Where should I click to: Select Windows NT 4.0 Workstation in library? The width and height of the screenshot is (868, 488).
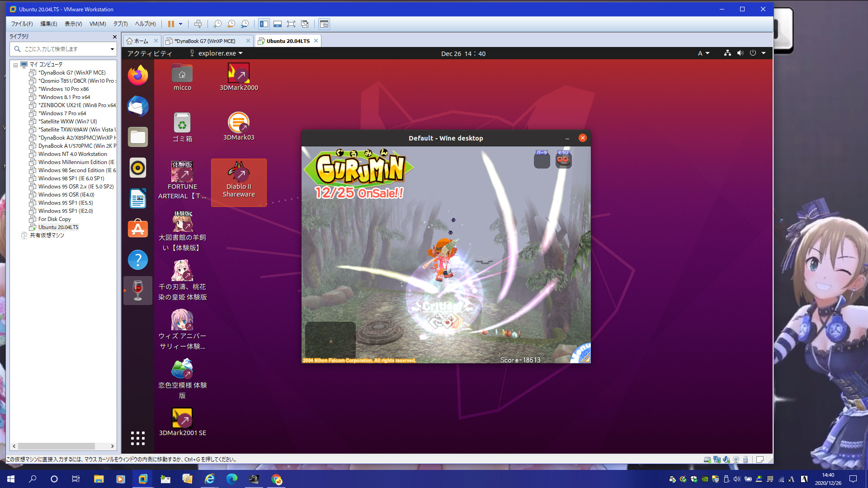[72, 154]
